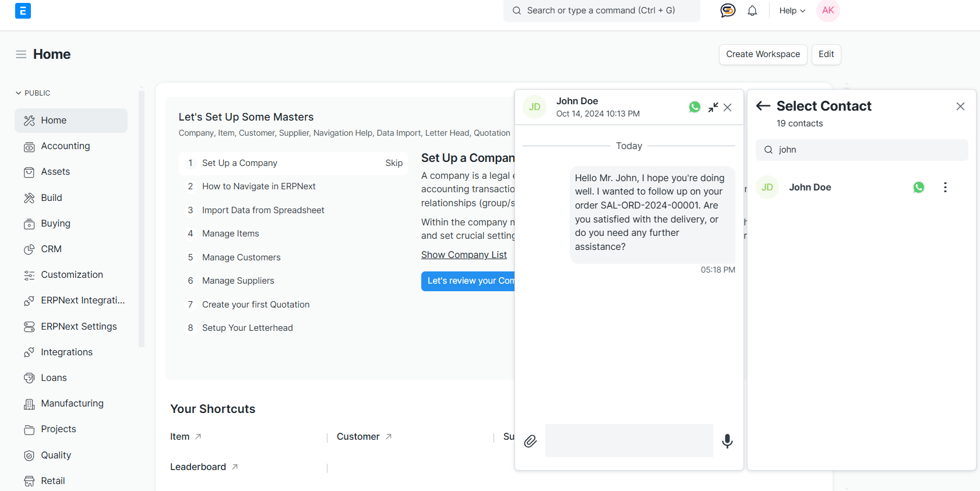Open the notifications bell
980x491 pixels.
(x=752, y=10)
